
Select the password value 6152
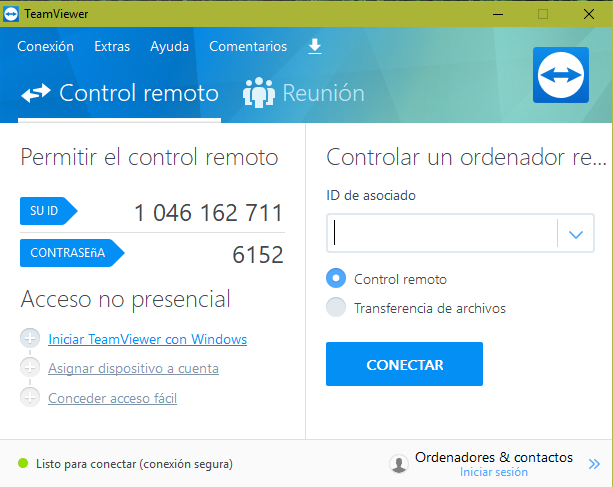[258, 255]
